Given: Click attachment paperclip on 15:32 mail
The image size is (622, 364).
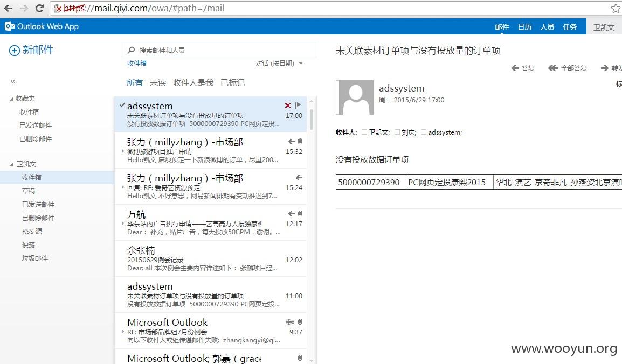Looking at the screenshot, I should pos(300,142).
